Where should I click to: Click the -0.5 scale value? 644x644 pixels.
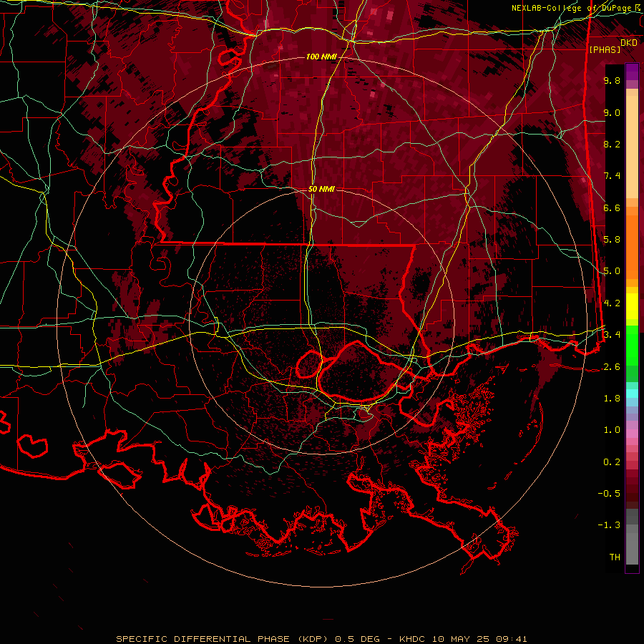(x=609, y=494)
